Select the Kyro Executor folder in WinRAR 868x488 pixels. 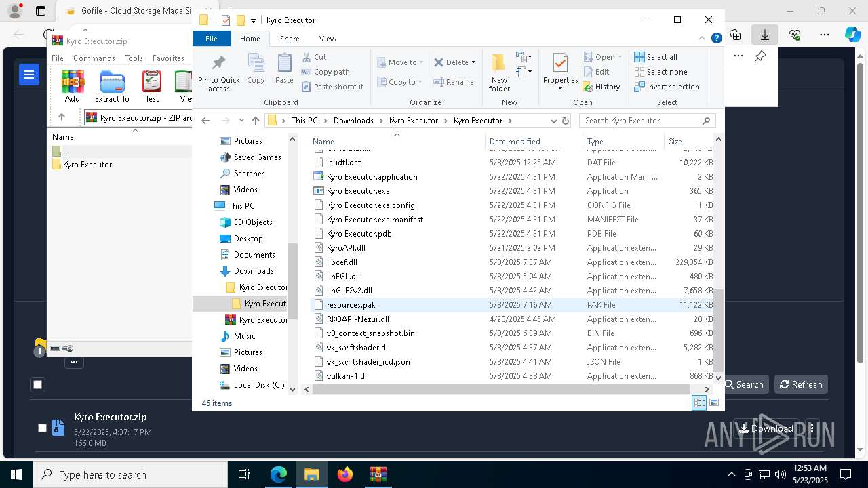87,165
